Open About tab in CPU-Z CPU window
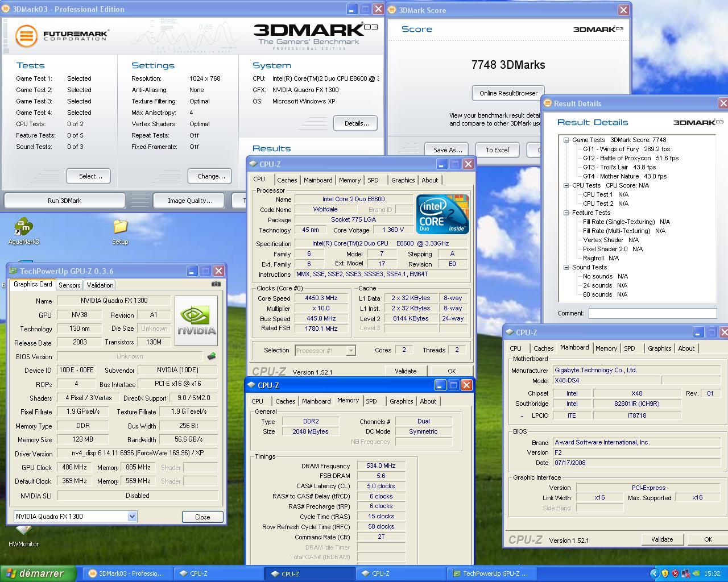The height and width of the screenshot is (582, 728). (430, 180)
